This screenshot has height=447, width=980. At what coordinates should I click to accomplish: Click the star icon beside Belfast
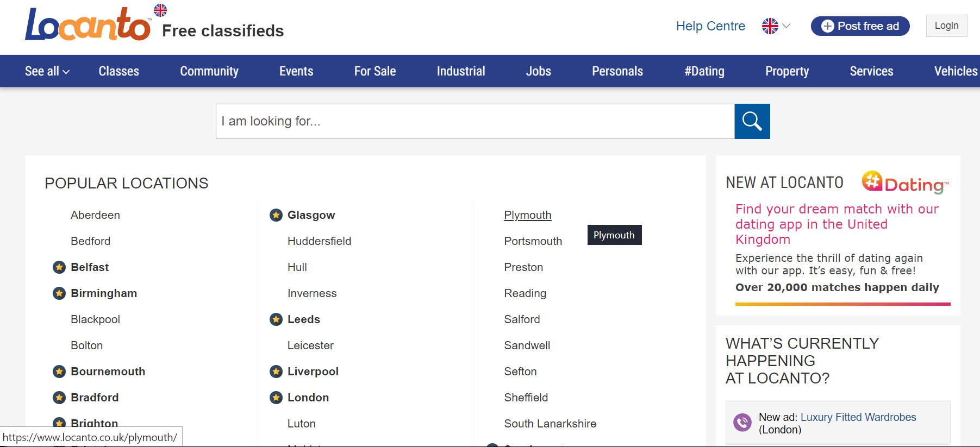click(x=59, y=267)
